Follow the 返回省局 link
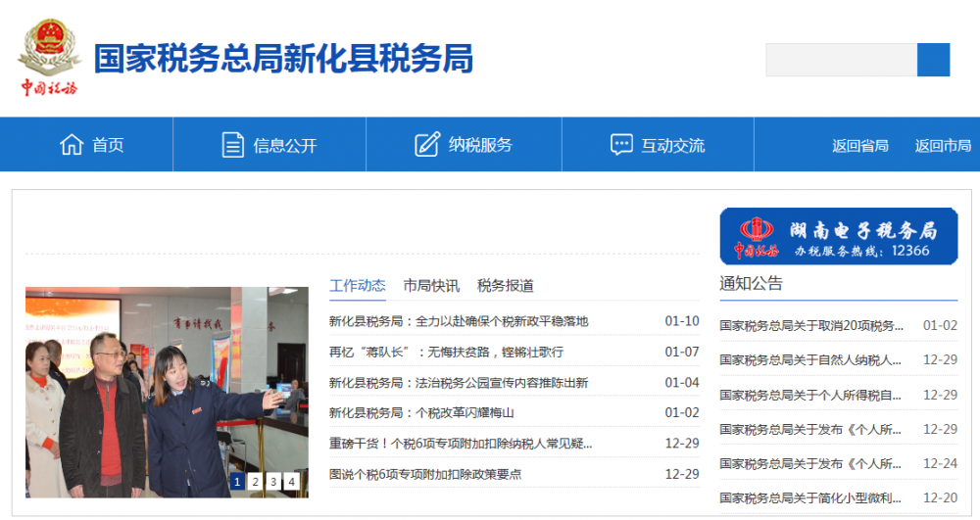Screen dimensions: 980x520 [x=860, y=146]
